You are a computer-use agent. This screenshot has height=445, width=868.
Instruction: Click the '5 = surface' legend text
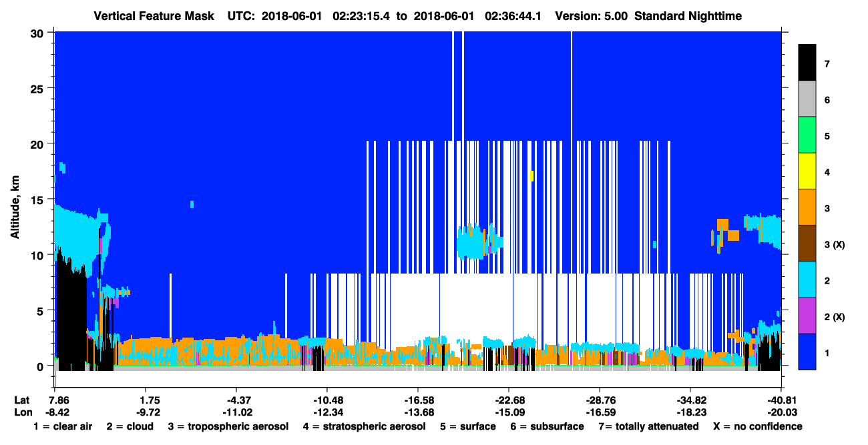pos(467,426)
